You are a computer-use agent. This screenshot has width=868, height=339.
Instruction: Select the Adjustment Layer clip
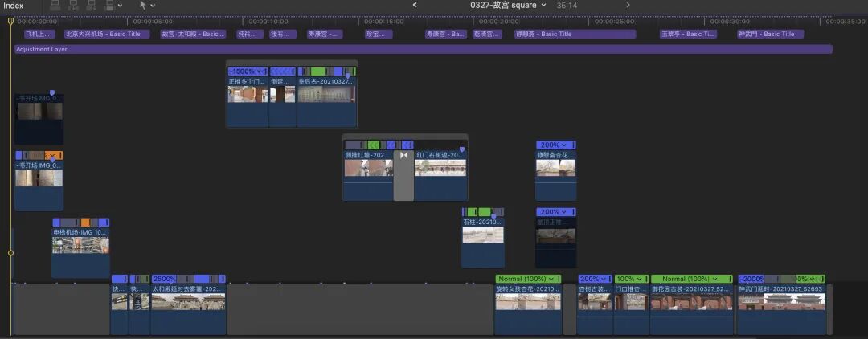424,49
